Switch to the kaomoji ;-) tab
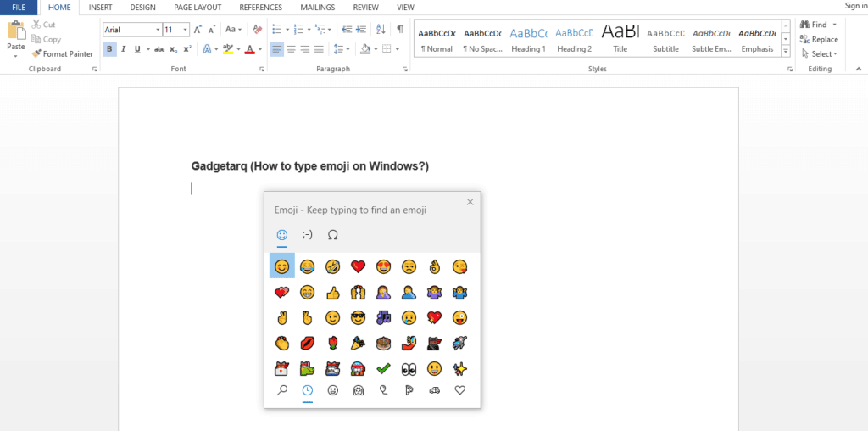Screen dimensions: 868x431 (307, 235)
